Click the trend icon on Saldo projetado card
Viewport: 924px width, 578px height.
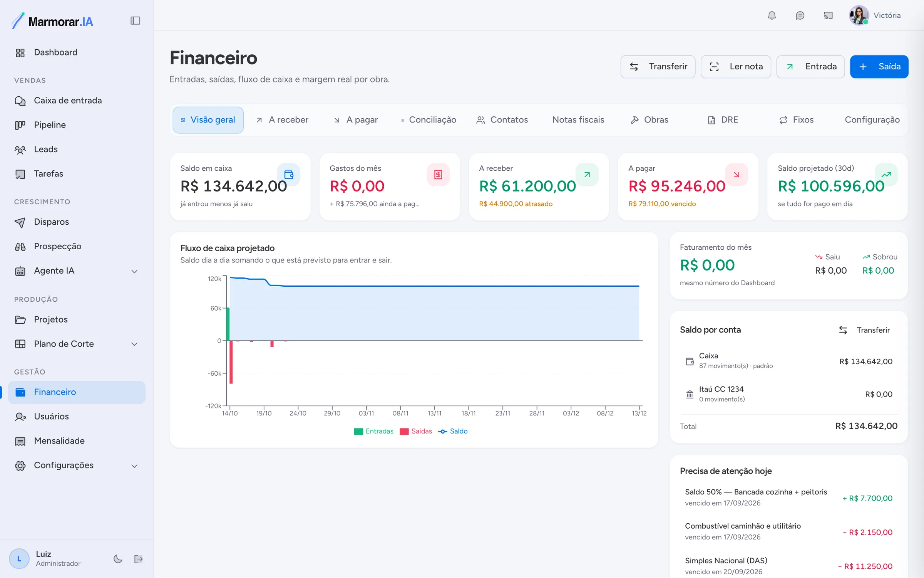[x=886, y=175]
